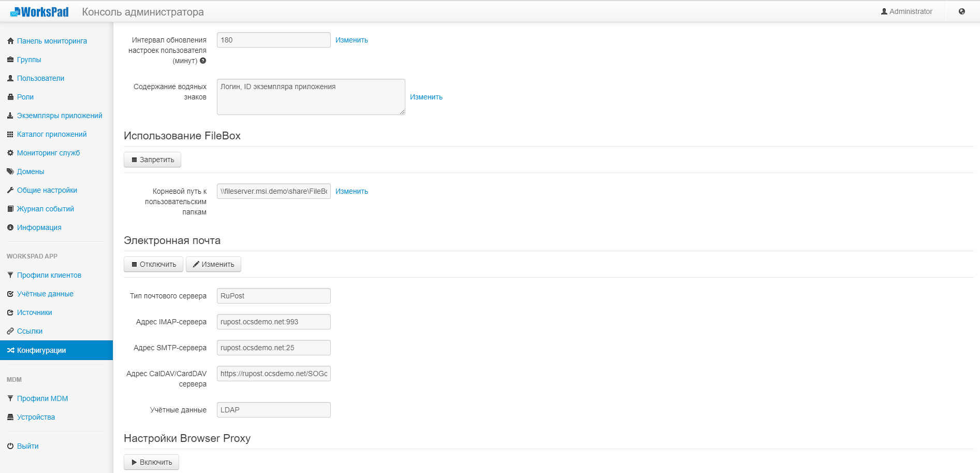Viewport: 980px width, 473px height.
Task: Click Отключить button for email
Action: click(153, 264)
